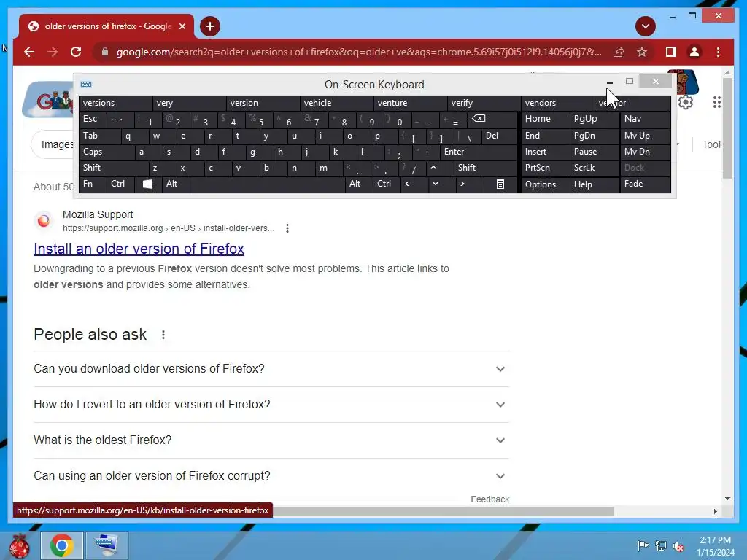Toggle the Fade key
Viewport: 747px width, 560px height.
(x=645, y=184)
